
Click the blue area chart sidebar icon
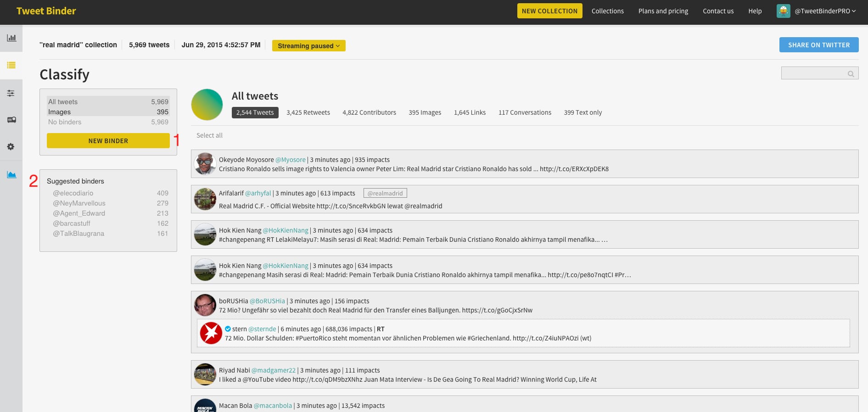[11, 174]
